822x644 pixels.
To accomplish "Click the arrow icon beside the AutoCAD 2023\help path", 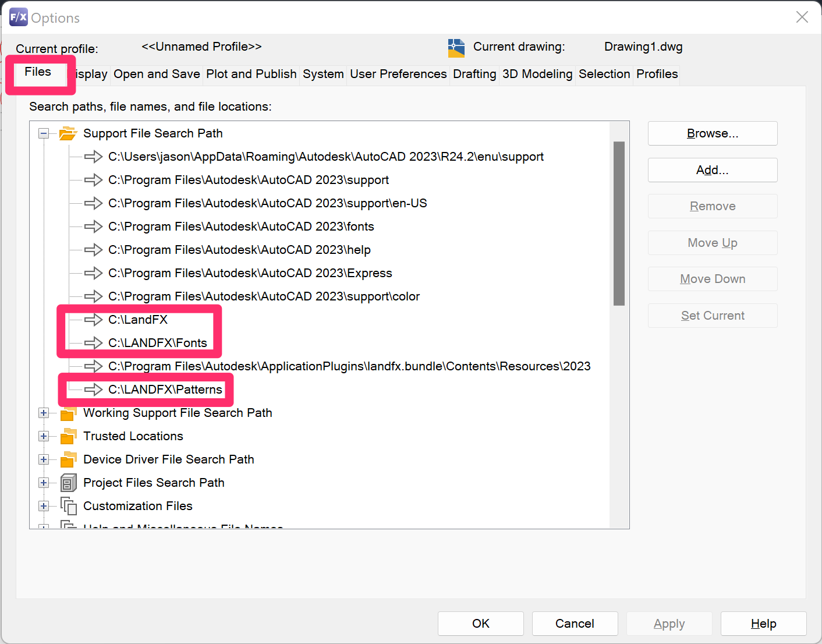I will pyautogui.click(x=93, y=250).
